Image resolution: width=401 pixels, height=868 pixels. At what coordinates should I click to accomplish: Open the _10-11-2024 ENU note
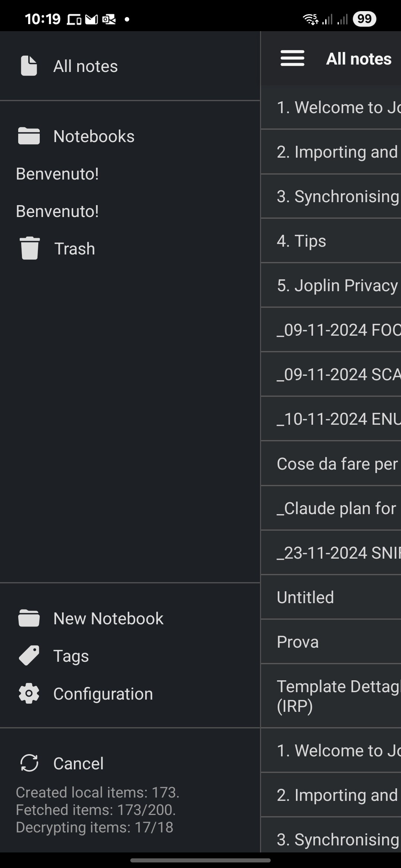click(331, 419)
